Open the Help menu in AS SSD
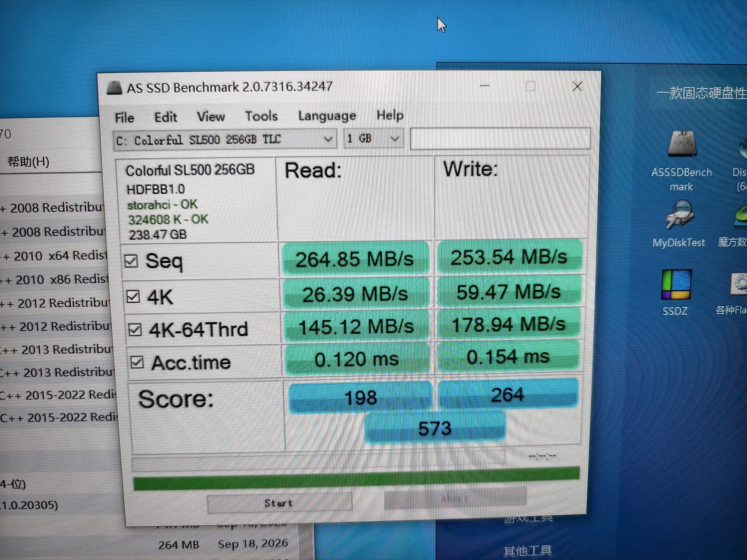The height and width of the screenshot is (560, 747). (x=390, y=115)
